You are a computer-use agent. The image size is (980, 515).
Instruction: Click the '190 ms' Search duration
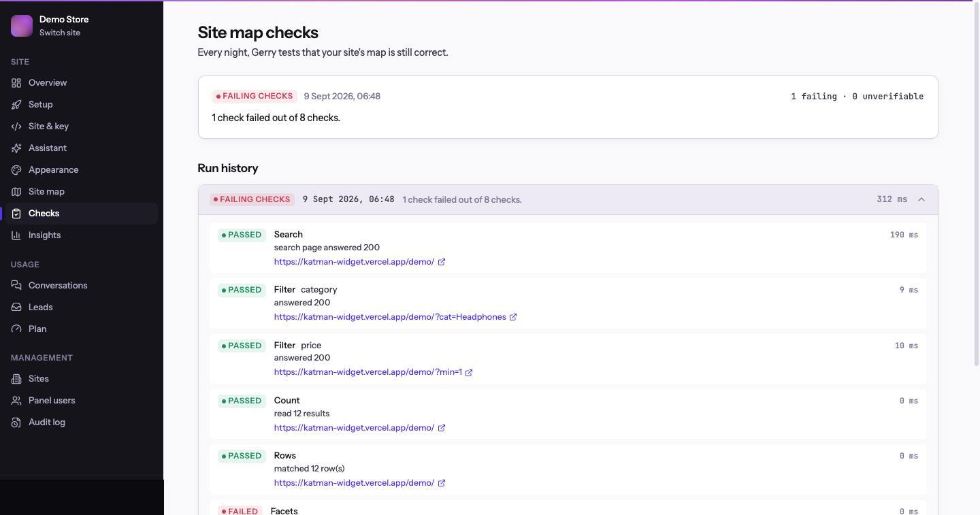point(904,235)
